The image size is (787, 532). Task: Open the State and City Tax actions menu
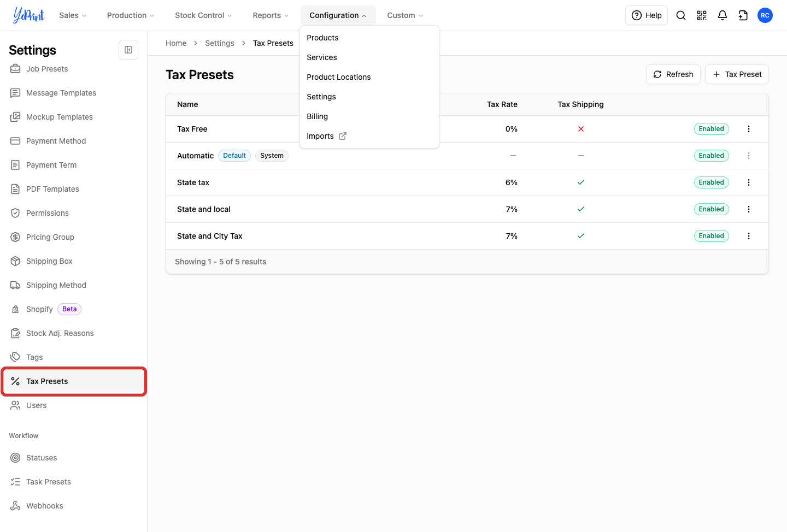pyautogui.click(x=749, y=236)
